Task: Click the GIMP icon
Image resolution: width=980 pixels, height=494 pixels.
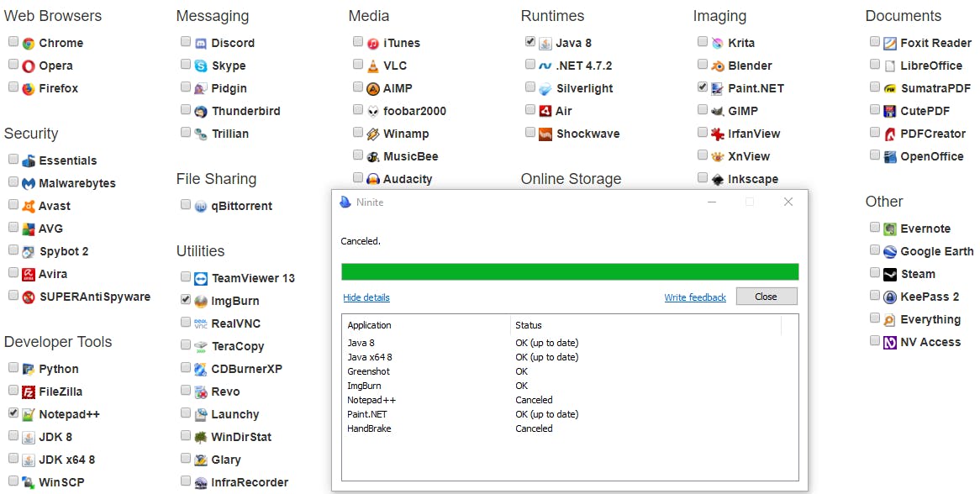Action: tap(718, 112)
